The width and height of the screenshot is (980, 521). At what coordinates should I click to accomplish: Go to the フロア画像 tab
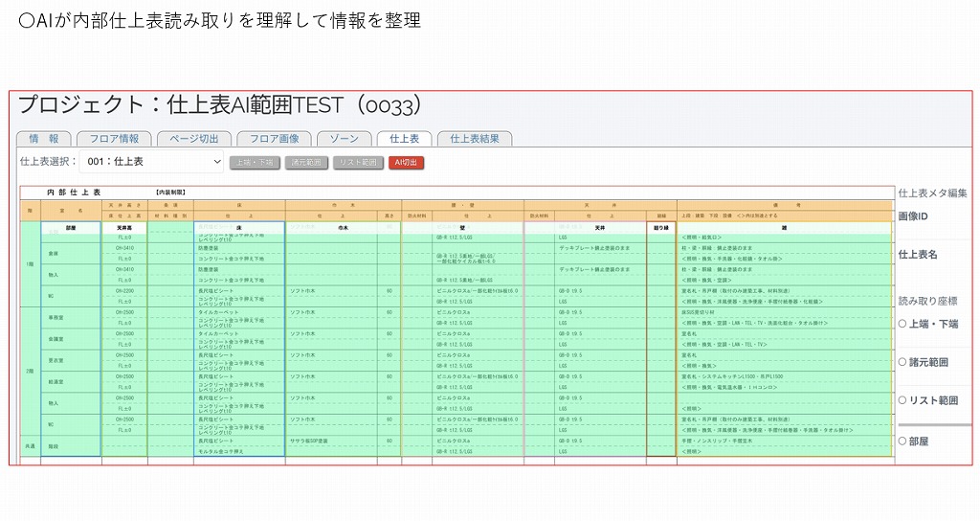[274, 139]
